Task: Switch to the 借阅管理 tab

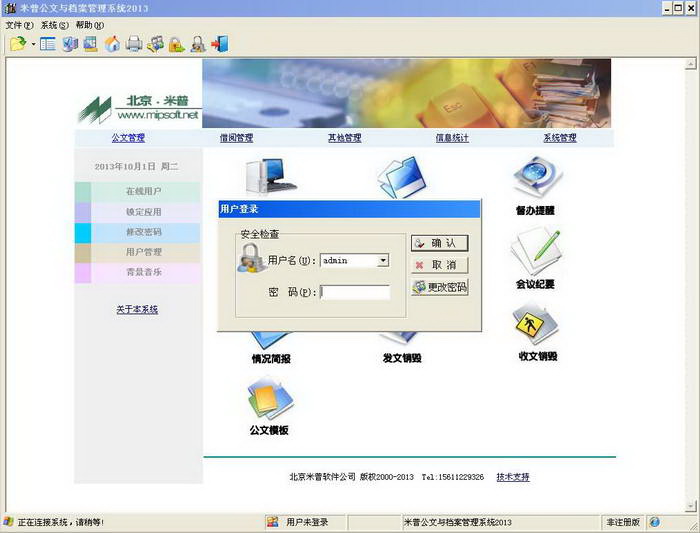Action: tap(236, 138)
